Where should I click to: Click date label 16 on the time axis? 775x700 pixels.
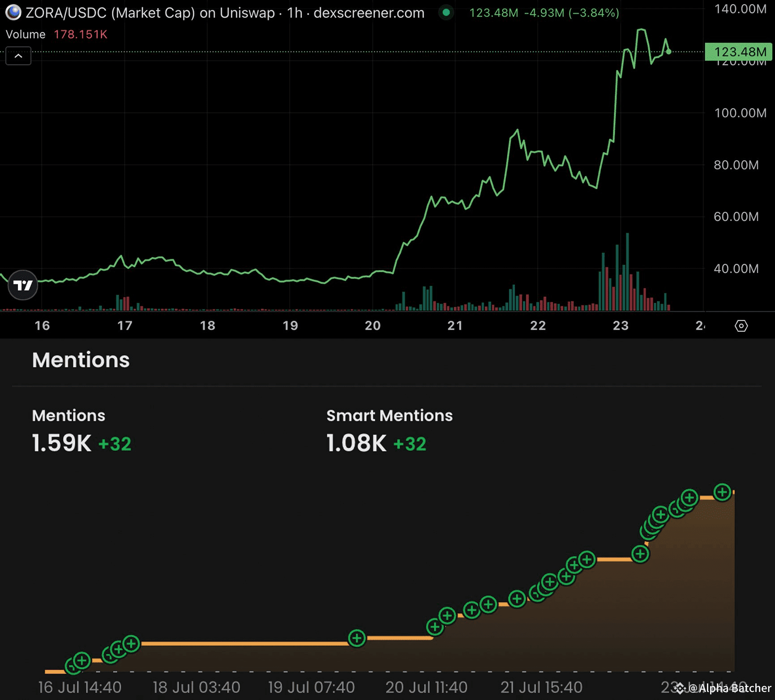point(42,326)
